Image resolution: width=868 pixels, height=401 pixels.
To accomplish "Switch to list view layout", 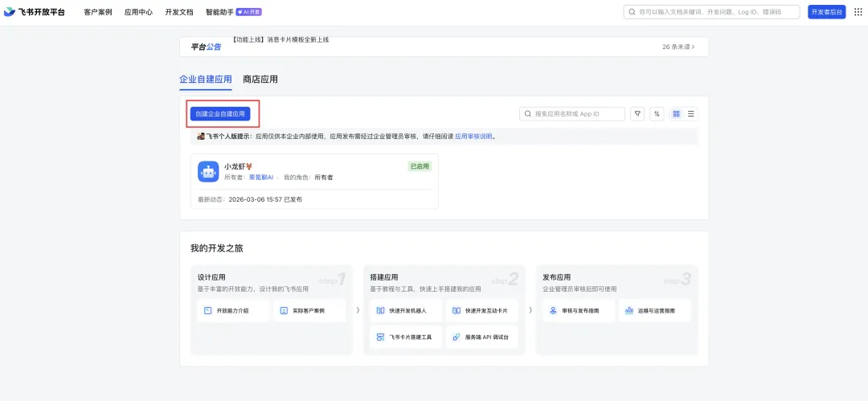I will coord(691,114).
